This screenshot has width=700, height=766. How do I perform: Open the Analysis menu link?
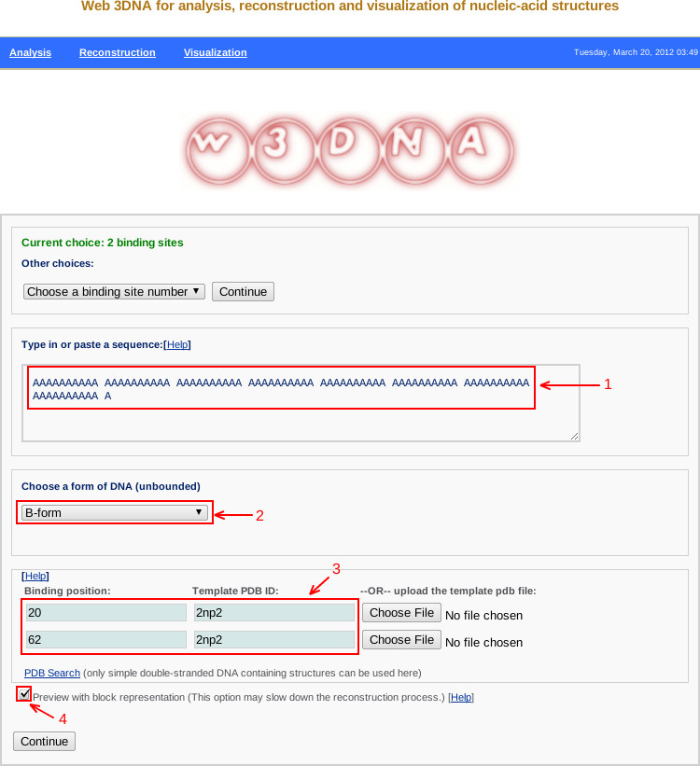coord(30,52)
